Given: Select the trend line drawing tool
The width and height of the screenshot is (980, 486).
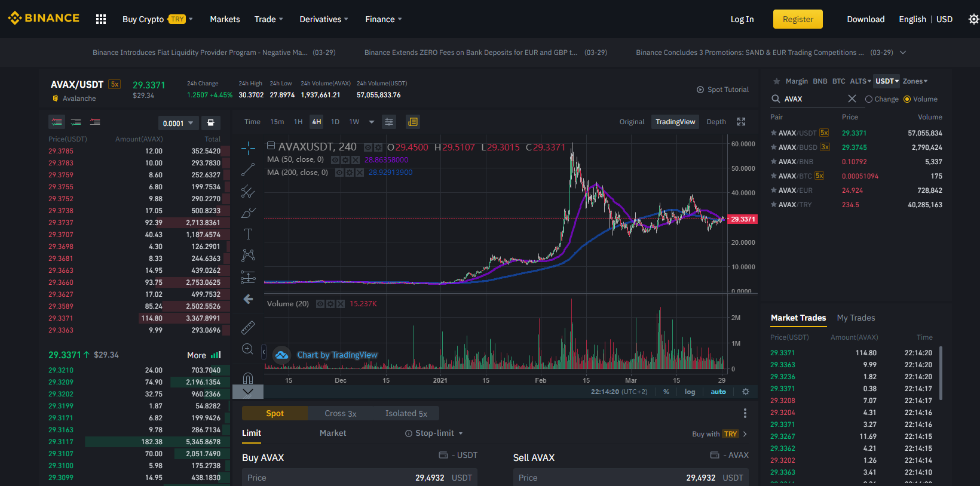Looking at the screenshot, I should pos(248,170).
